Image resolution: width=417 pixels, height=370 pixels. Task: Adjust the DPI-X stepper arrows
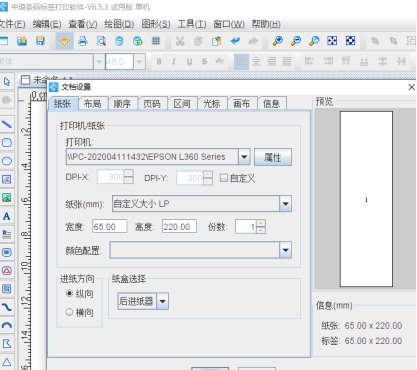click(x=129, y=177)
